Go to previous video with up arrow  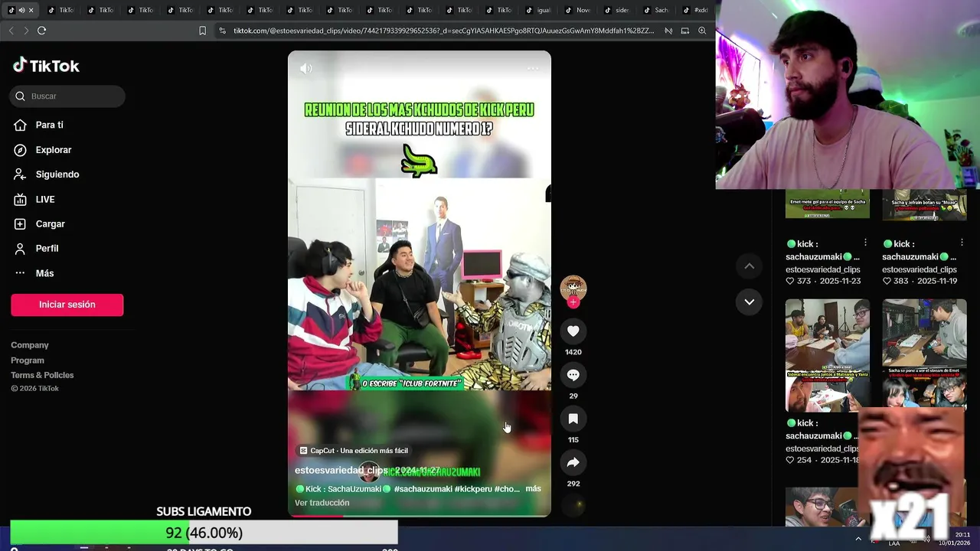750,266
